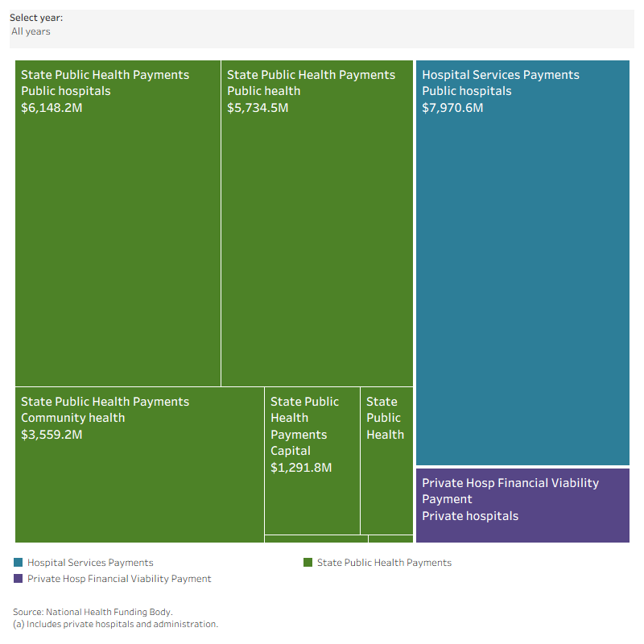Click the '$5,734.5M' value text
This screenshot has width=644, height=644.
258,108
